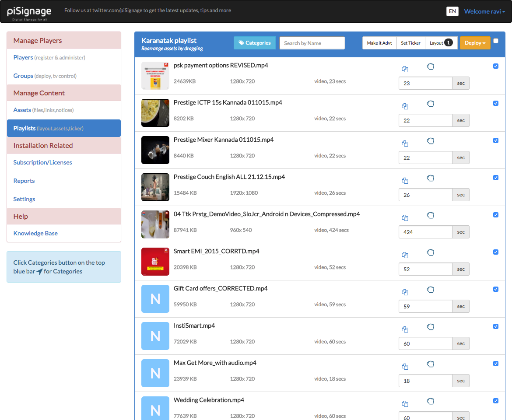Open the EN language selector
This screenshot has height=420, width=512.
[x=452, y=11]
